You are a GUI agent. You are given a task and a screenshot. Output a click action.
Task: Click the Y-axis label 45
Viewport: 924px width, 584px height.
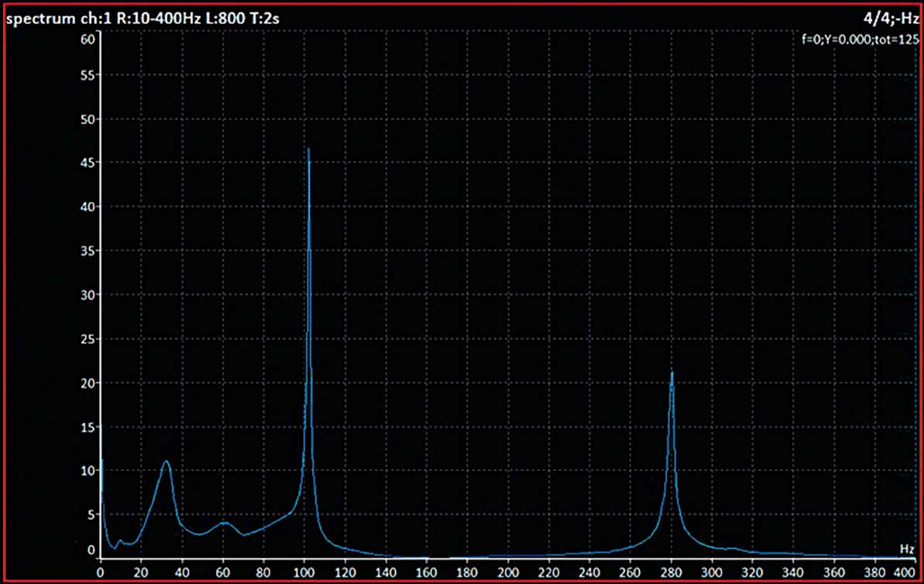(88, 162)
